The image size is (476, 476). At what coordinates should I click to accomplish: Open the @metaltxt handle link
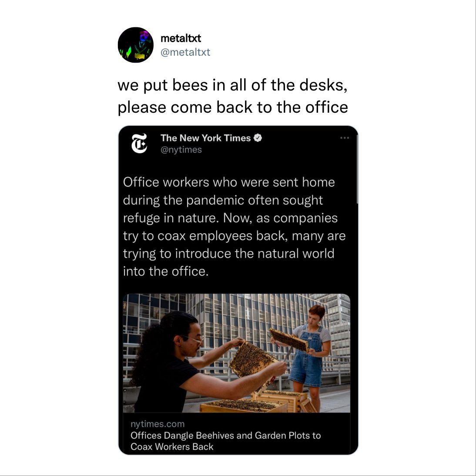(185, 52)
